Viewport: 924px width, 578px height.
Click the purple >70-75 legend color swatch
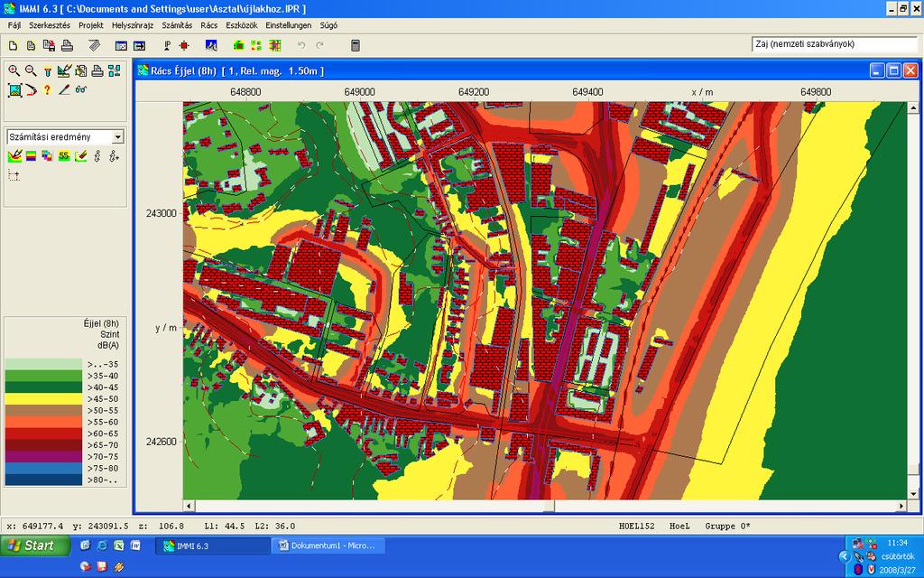(43, 456)
